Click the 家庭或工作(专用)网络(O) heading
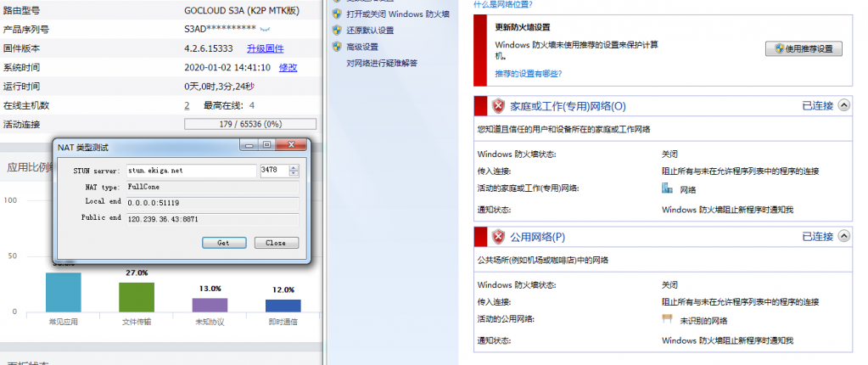Image resolution: width=868 pixels, height=365 pixels. point(568,106)
